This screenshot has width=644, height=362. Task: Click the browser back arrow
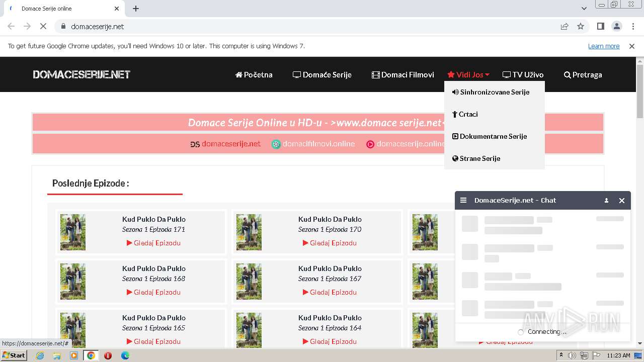pyautogui.click(x=11, y=26)
